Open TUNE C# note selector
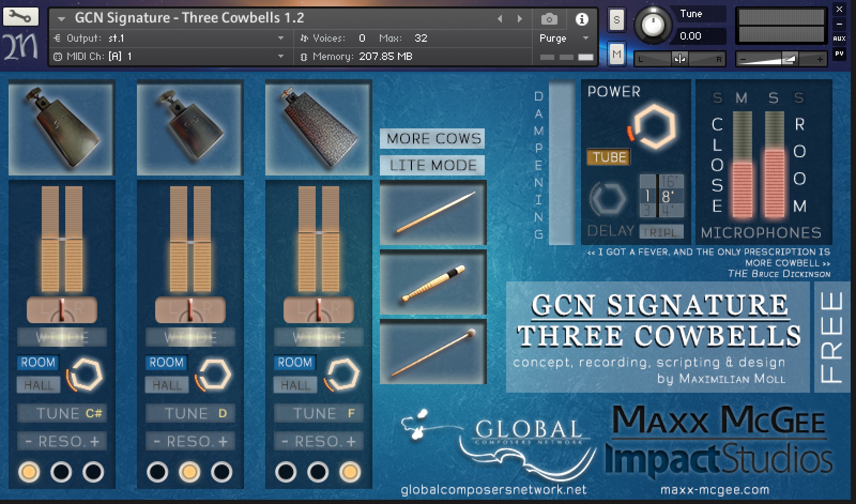 (62, 413)
